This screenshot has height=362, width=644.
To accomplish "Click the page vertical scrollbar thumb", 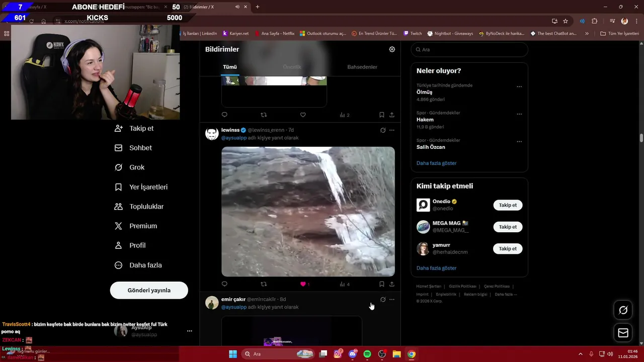I will click(x=641, y=138).
